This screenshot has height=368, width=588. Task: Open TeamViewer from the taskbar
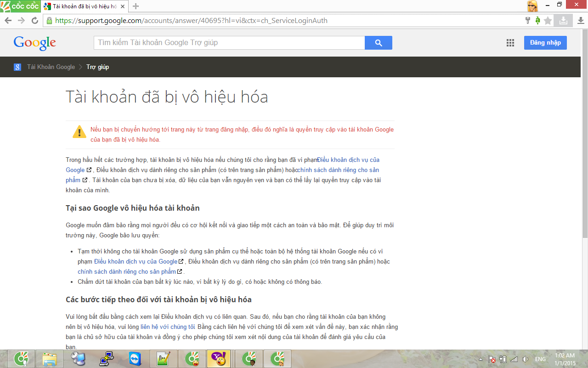(136, 359)
